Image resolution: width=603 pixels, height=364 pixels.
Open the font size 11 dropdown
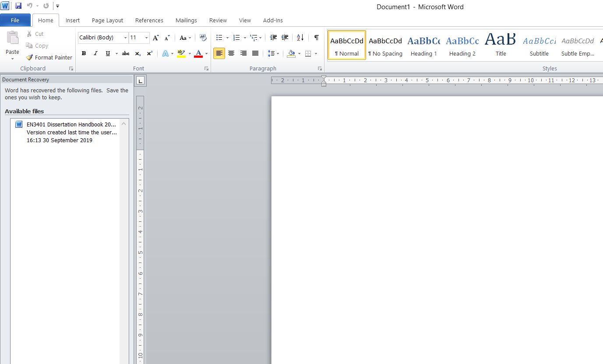point(146,38)
